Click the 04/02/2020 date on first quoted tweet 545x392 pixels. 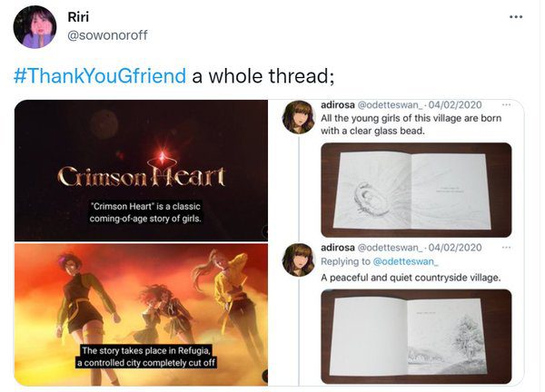tap(455, 104)
